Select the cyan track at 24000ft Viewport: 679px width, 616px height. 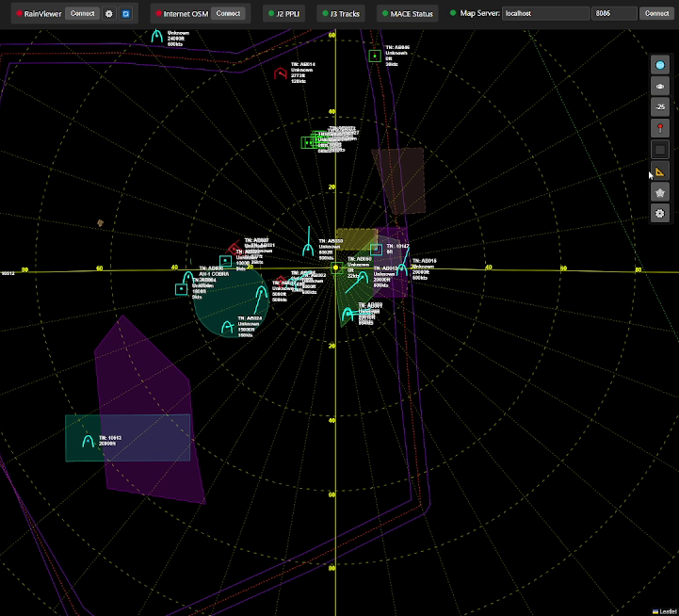[x=156, y=36]
